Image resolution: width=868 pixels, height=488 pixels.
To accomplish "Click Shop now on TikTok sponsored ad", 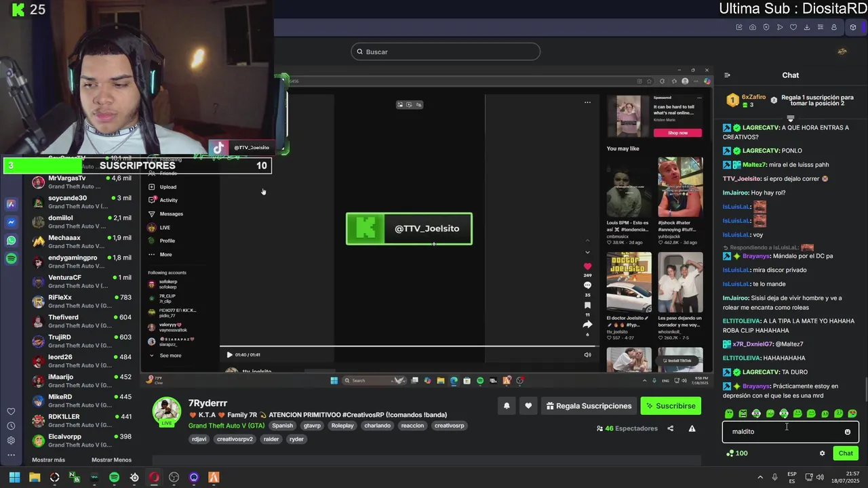I will tap(677, 133).
